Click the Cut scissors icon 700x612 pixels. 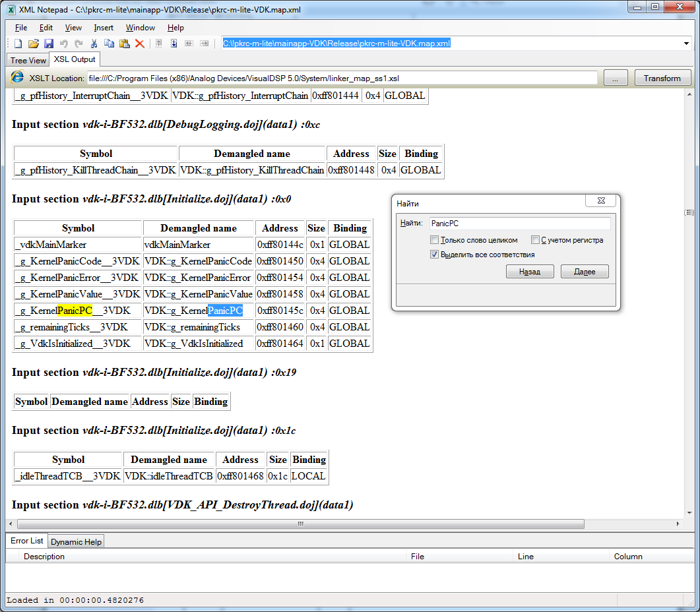94,44
